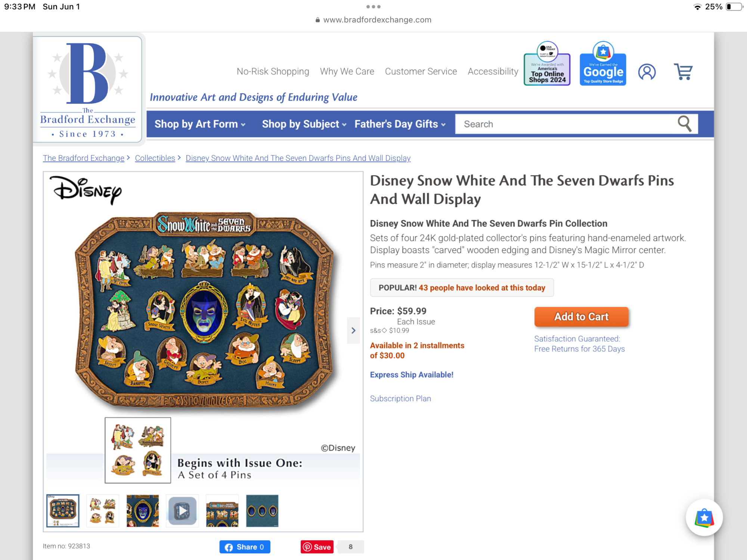
Task: Open the Google Top Quality Store badge
Action: click(603, 63)
